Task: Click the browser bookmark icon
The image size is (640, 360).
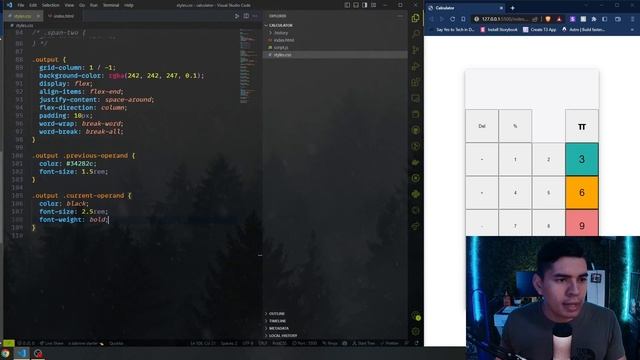Action: [x=463, y=19]
